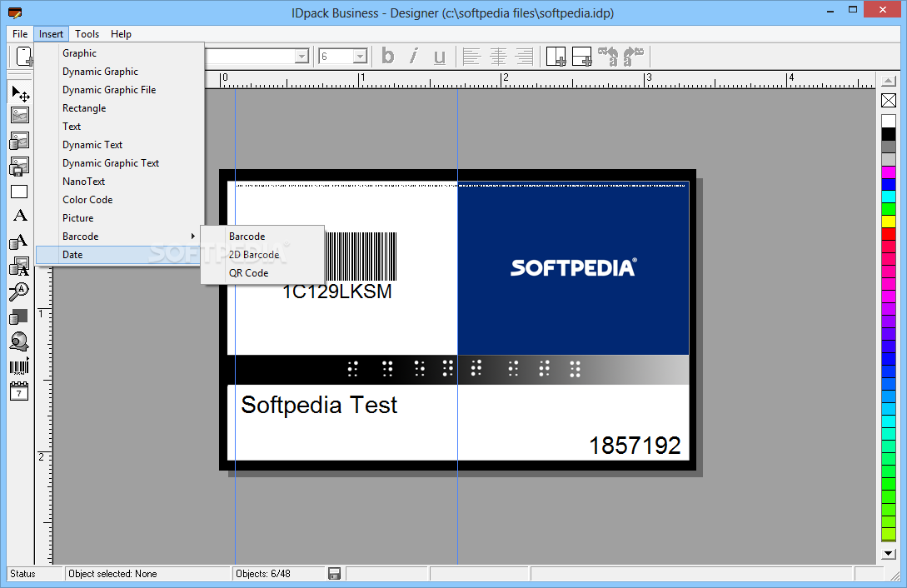Add a horizontal guide line icon
Viewport: 907px width, 588px height.
coord(581,57)
